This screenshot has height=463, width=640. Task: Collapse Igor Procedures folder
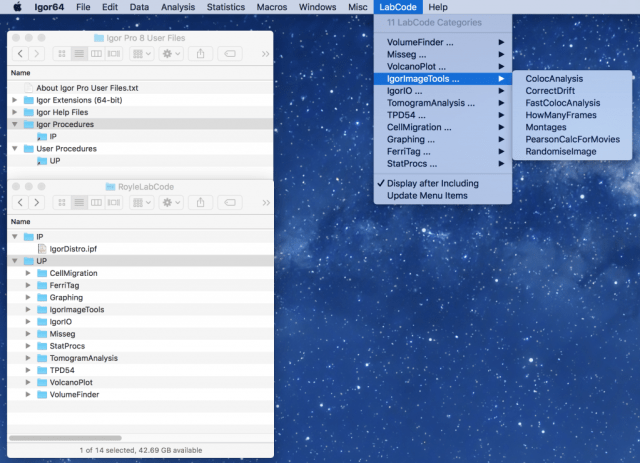(15, 124)
